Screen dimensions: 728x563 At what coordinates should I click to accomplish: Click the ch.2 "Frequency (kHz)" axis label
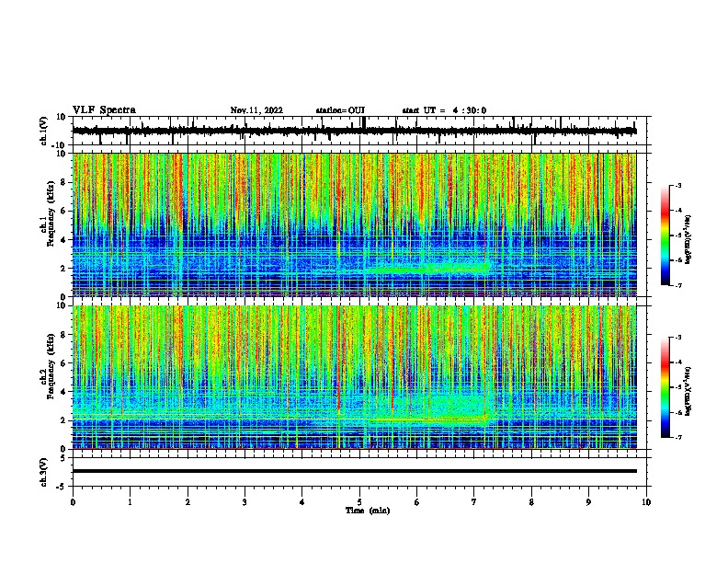[51, 366]
